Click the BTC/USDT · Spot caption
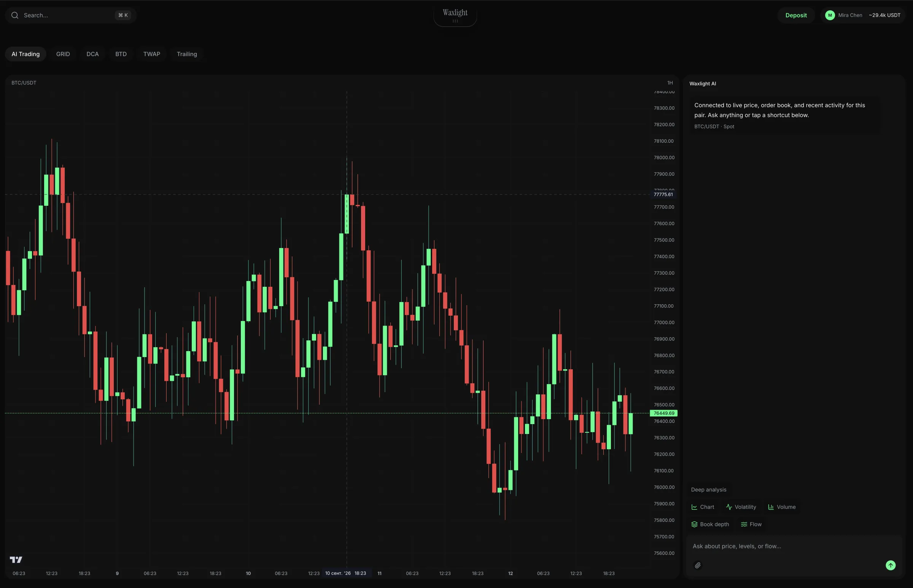Viewport: 913px width, 588px height. point(714,126)
